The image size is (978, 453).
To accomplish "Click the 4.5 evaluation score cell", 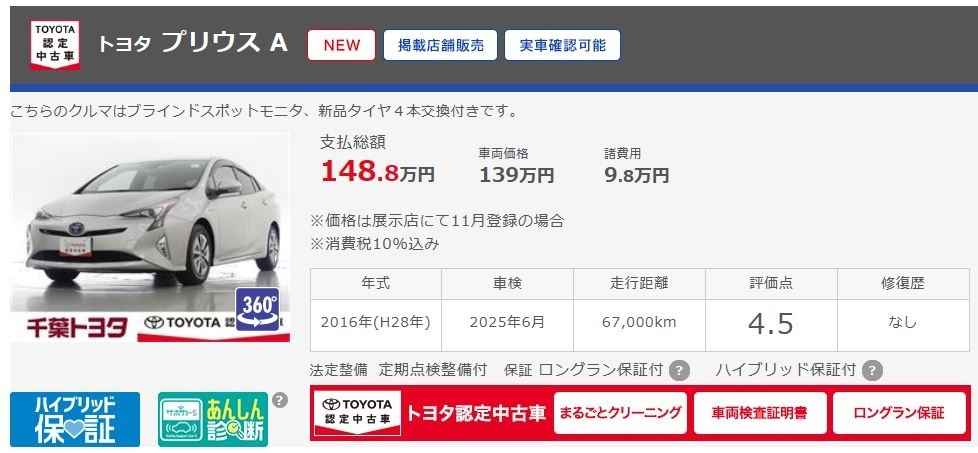I will (x=771, y=325).
